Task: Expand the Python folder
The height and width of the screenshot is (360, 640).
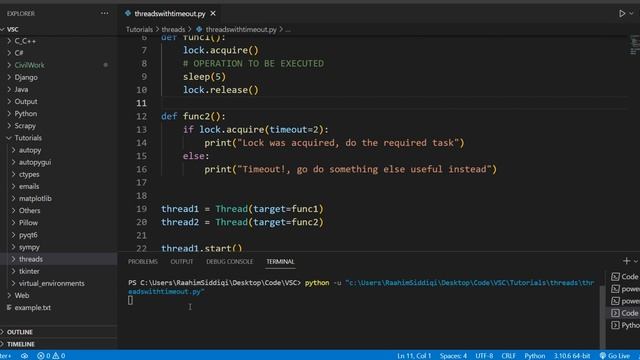Action: (x=25, y=114)
